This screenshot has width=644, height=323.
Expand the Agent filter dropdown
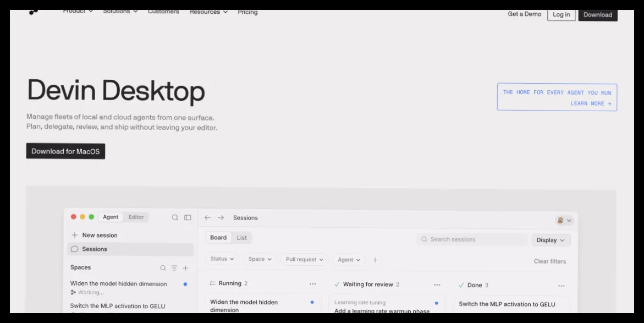point(349,260)
